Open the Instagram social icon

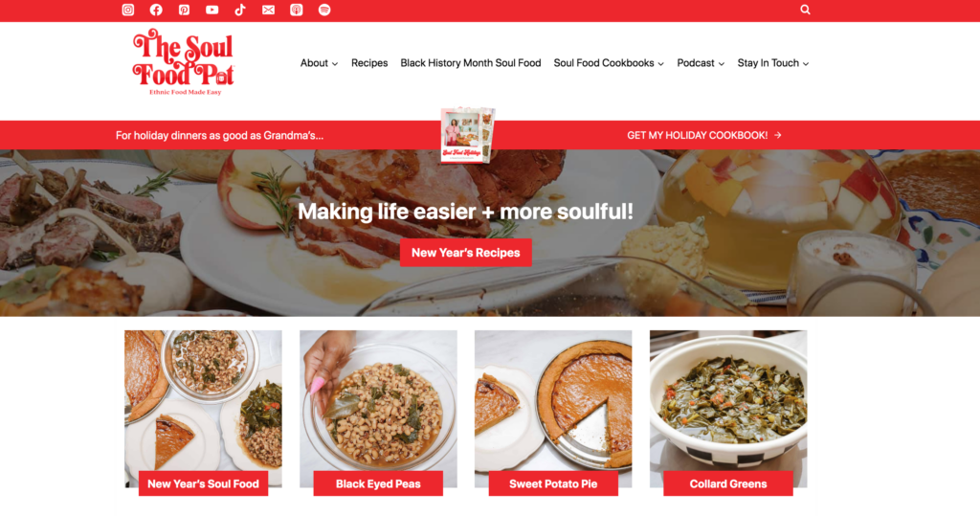pyautogui.click(x=128, y=10)
